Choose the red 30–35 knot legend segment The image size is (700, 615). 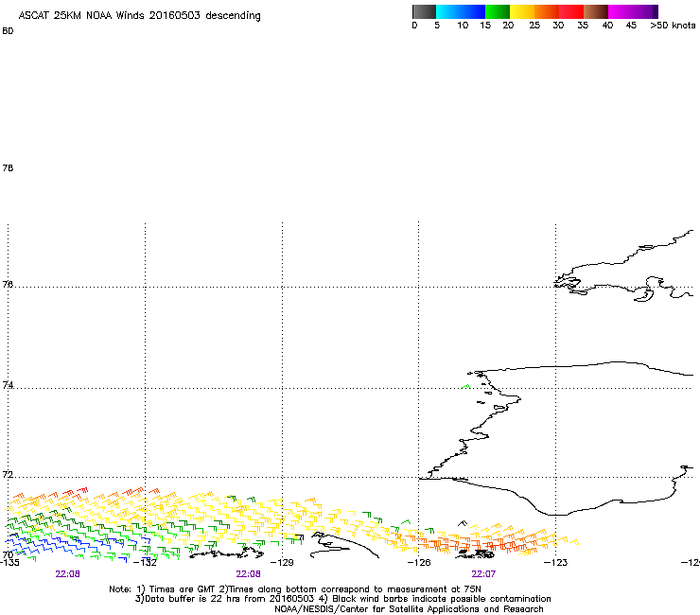[x=571, y=11]
